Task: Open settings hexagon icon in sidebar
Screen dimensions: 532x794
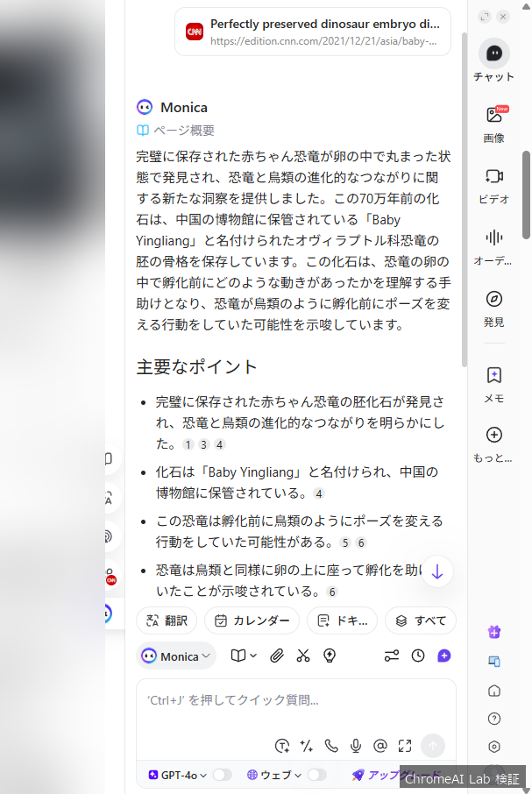Action: [494, 747]
